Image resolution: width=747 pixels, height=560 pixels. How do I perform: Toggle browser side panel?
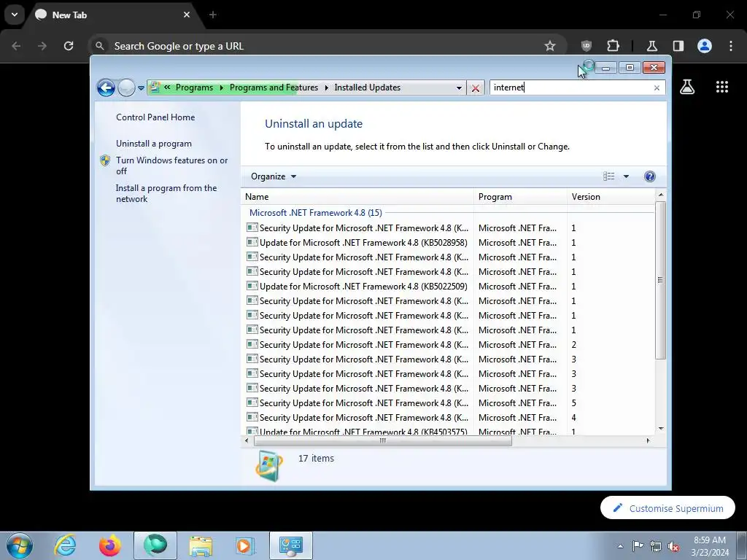click(678, 46)
